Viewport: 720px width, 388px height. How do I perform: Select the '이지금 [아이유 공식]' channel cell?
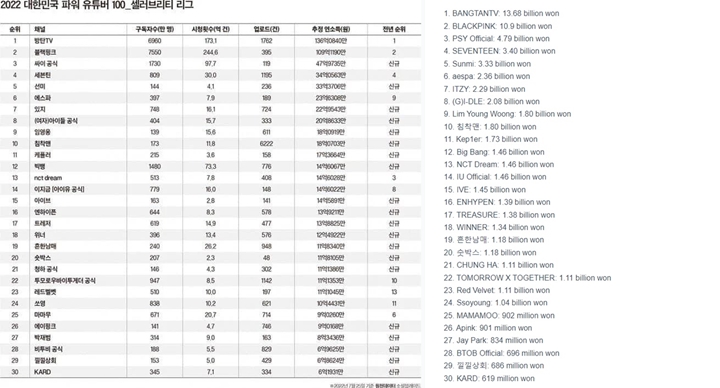[59, 189]
